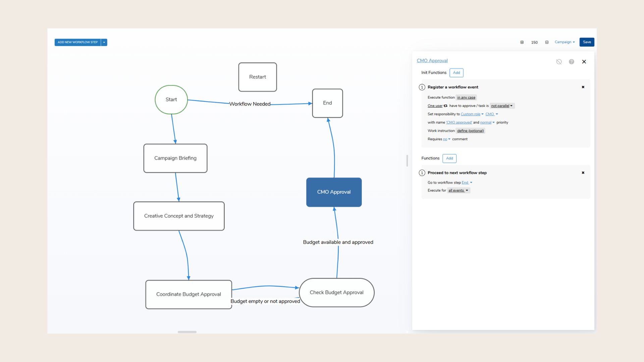The height and width of the screenshot is (362, 644).
Task: Open help for the CMO Approval step
Action: click(x=572, y=62)
